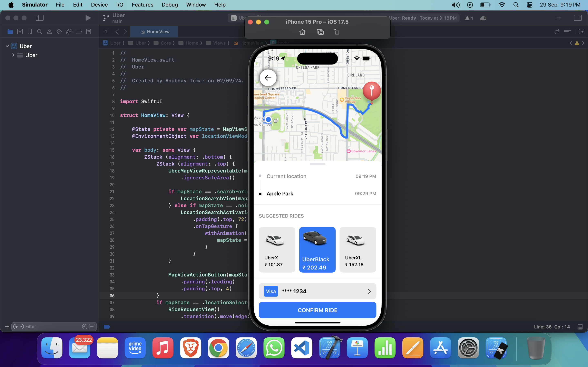
Task: Open the Visa 1234 payment chevron
Action: tap(369, 291)
